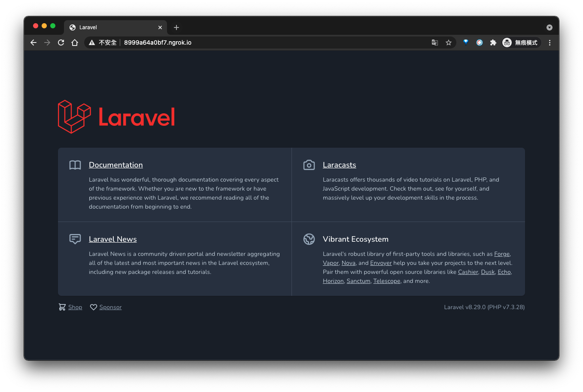This screenshot has width=583, height=392.
Task: Open the tab search dropdown arrow
Action: [x=549, y=27]
